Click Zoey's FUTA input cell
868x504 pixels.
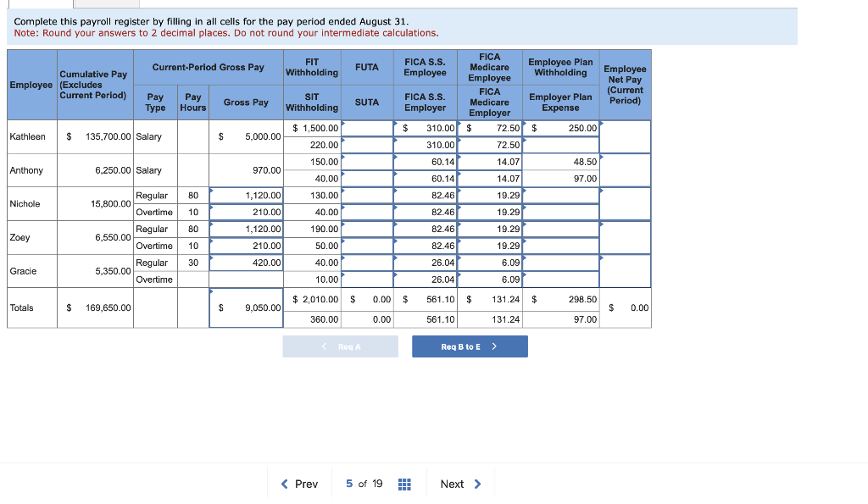coord(367,229)
